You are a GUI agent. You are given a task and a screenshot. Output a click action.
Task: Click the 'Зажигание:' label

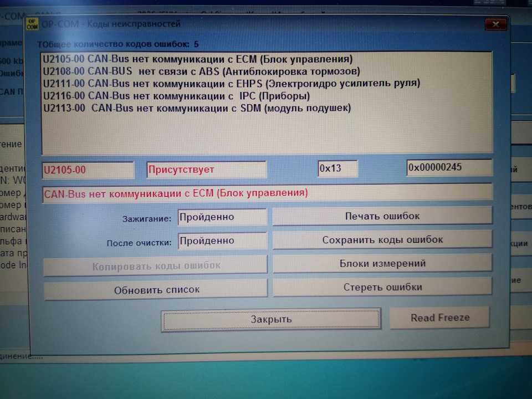tap(147, 219)
